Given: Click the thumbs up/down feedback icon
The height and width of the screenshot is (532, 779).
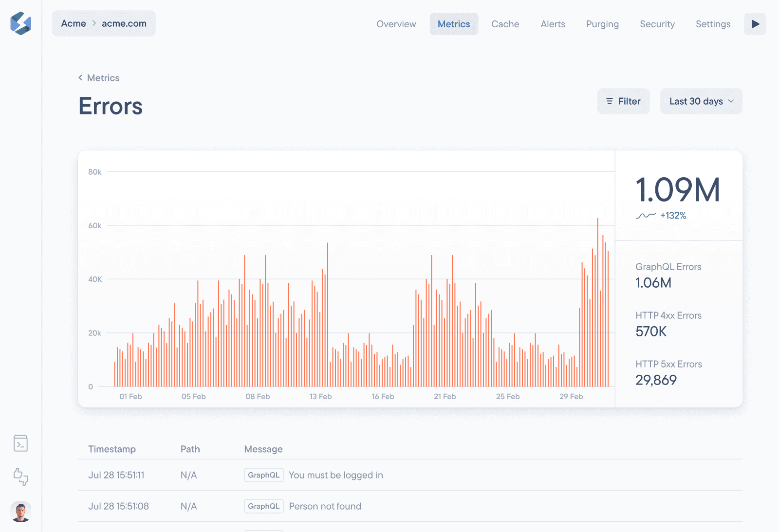Looking at the screenshot, I should pyautogui.click(x=20, y=477).
